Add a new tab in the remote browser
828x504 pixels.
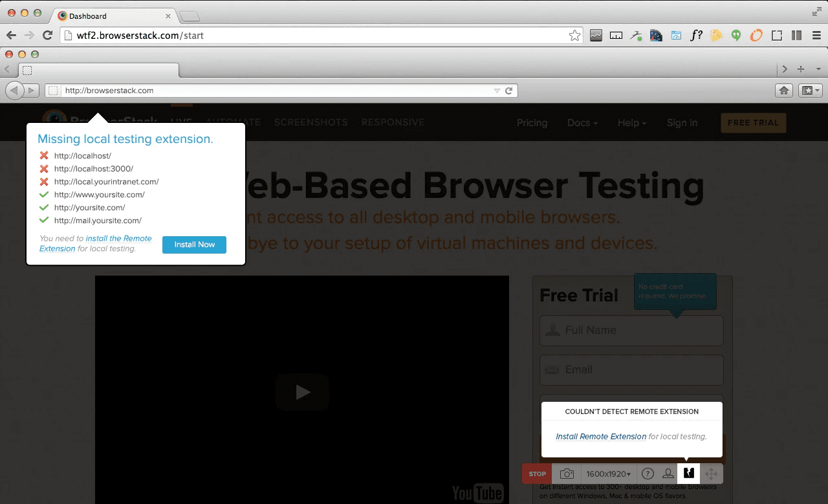[x=801, y=69]
